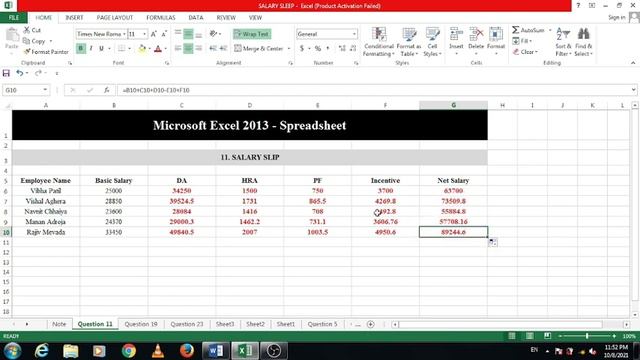
Task: Open the FILE tab
Action: coord(13,18)
